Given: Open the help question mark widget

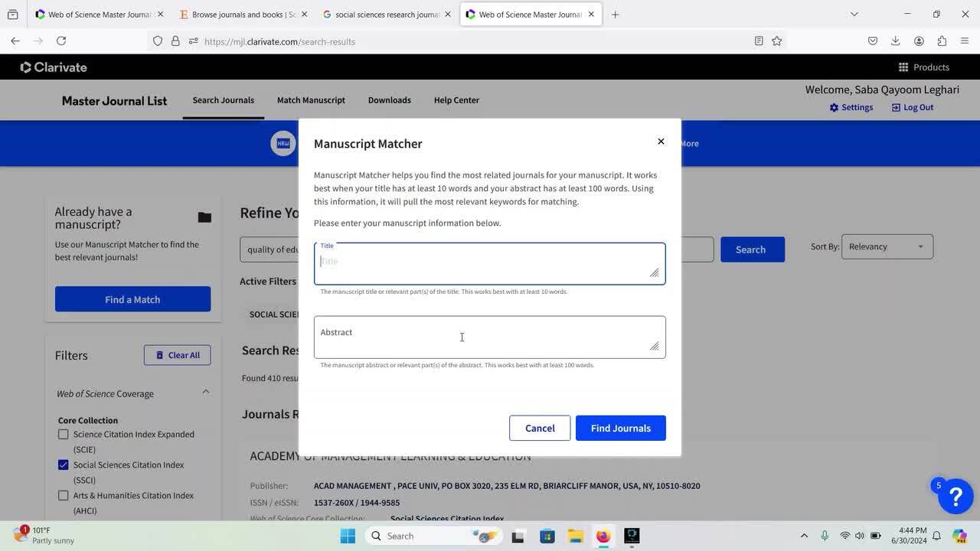Looking at the screenshot, I should (955, 497).
